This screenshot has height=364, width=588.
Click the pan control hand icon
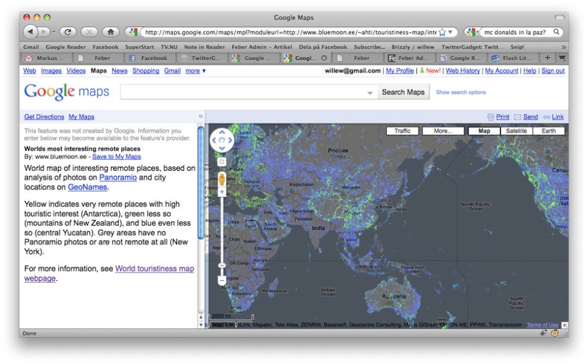(x=221, y=141)
